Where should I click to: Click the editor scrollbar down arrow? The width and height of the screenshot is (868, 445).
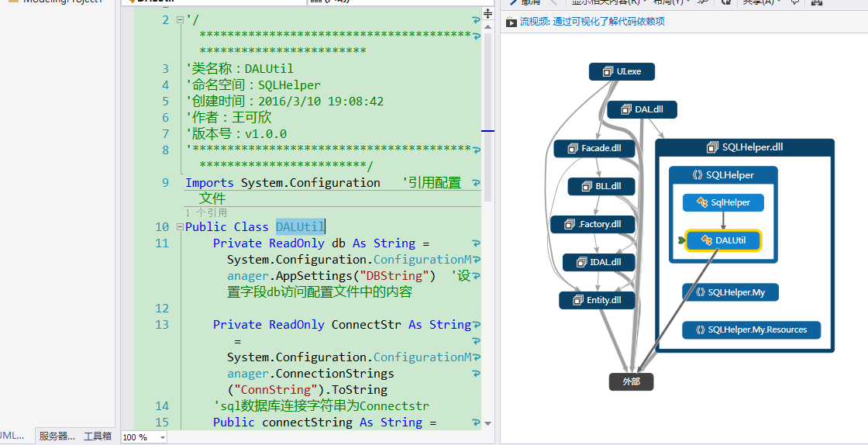click(x=487, y=423)
